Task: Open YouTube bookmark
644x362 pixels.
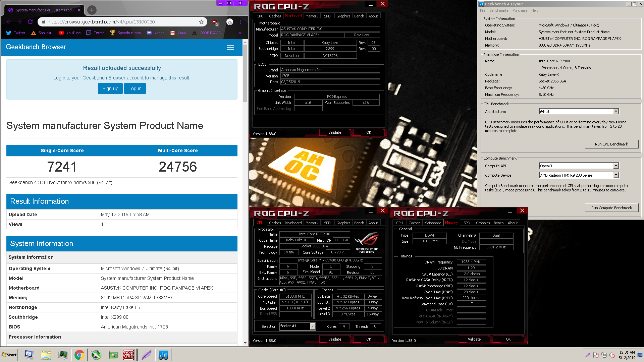Action: point(70,33)
